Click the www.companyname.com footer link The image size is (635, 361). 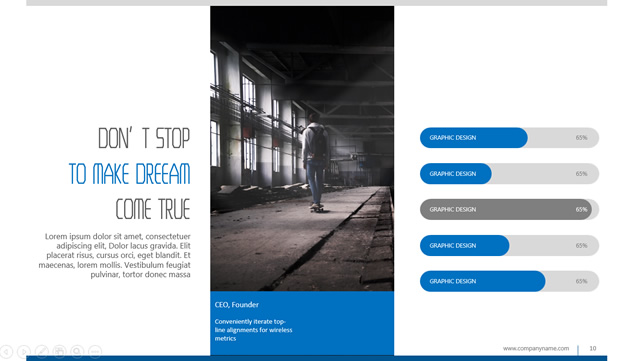point(536,348)
